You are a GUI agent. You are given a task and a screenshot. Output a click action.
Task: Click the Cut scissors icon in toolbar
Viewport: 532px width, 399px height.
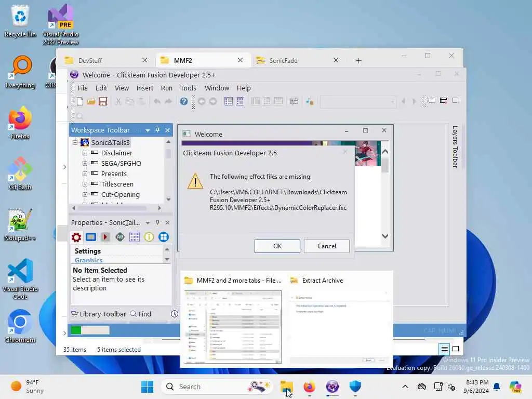click(x=118, y=101)
